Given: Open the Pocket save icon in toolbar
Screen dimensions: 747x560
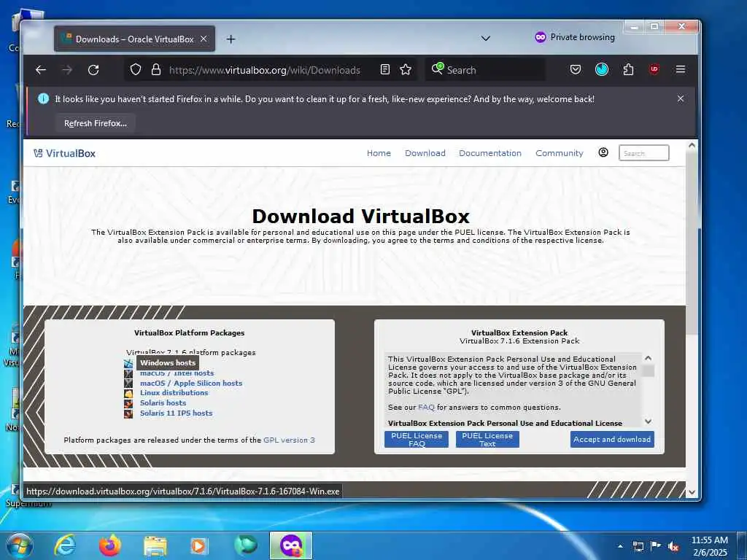Looking at the screenshot, I should point(576,69).
